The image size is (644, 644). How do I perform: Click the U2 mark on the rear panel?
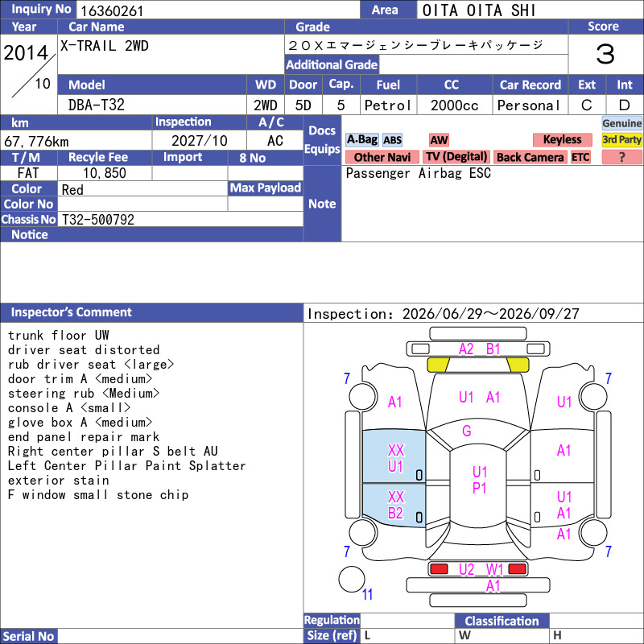click(467, 570)
